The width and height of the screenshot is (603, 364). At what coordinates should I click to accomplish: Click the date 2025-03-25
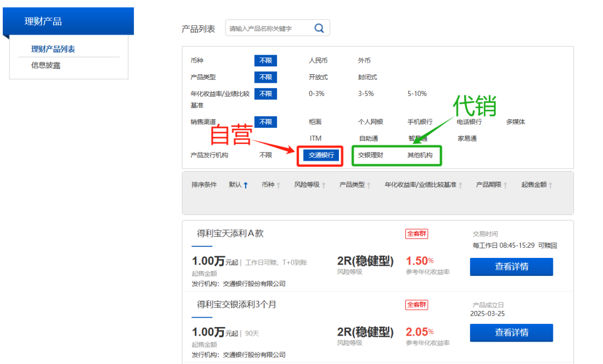(487, 314)
